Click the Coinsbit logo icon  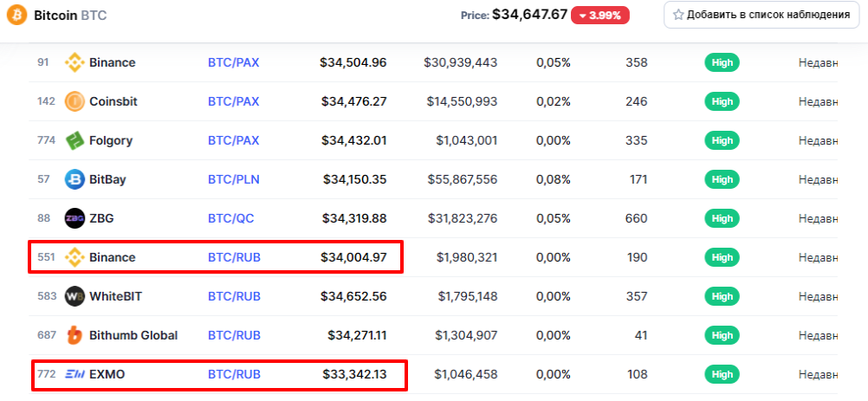click(74, 102)
